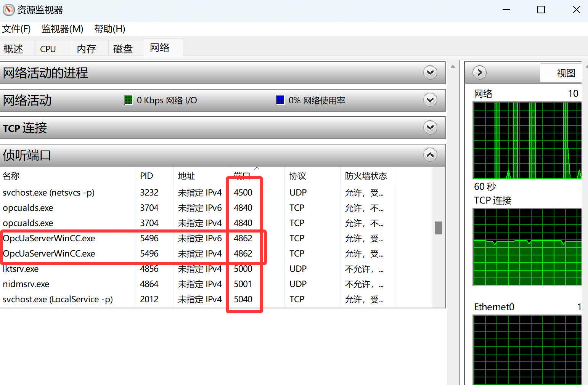588x385 pixels.
Task: Click the green network I/O legend square
Action: pos(128,100)
